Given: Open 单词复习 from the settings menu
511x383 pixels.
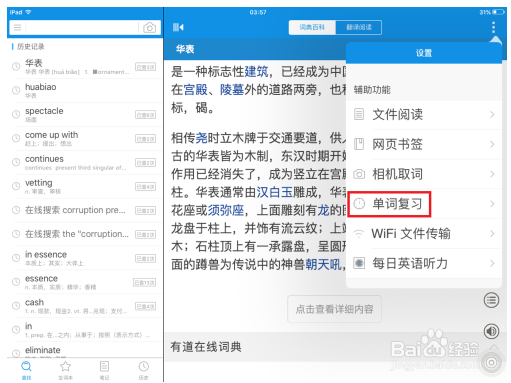Looking at the screenshot, I should [424, 204].
